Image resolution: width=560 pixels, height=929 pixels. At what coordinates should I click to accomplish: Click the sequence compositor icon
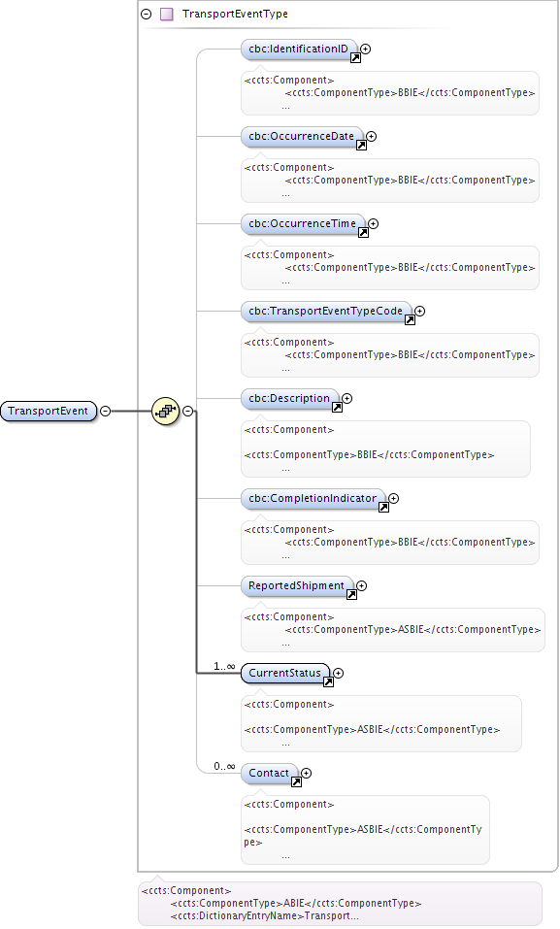(x=165, y=412)
